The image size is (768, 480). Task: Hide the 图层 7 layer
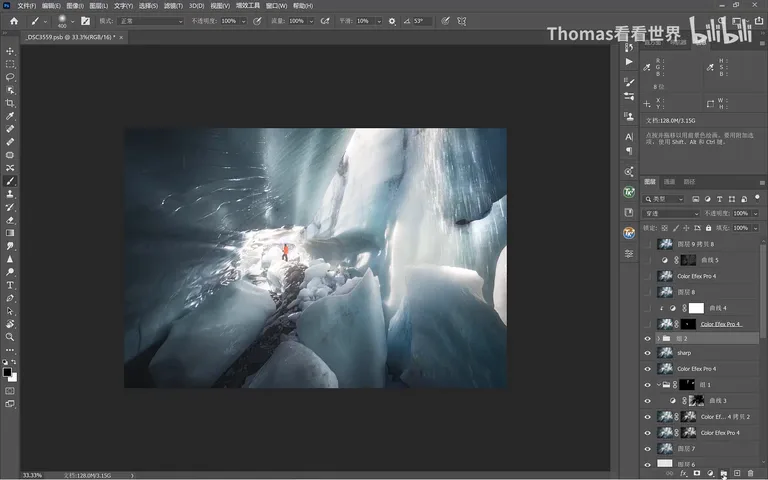point(648,449)
